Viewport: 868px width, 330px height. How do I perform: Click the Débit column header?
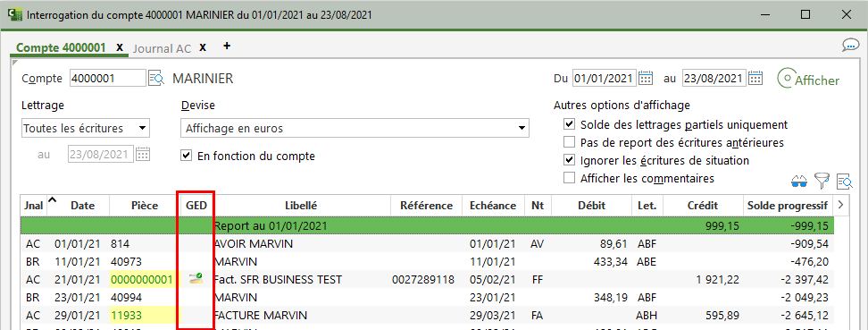click(x=592, y=205)
